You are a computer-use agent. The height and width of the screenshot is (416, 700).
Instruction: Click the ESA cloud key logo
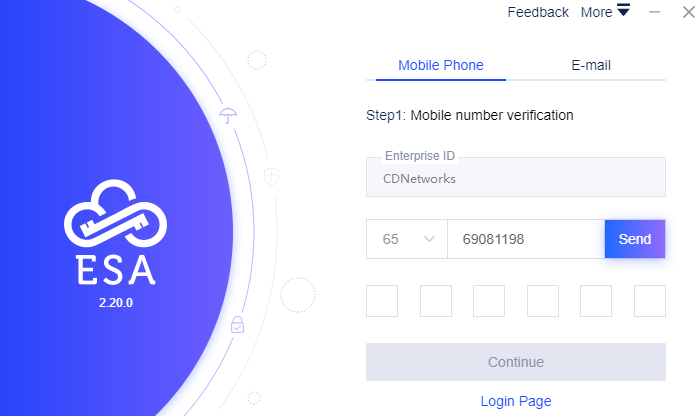(116, 213)
